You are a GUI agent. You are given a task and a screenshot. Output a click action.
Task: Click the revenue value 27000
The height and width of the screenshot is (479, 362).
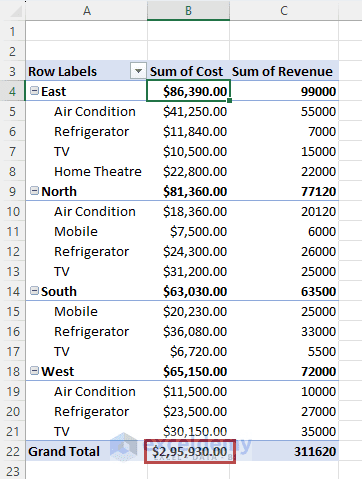[284, 411]
